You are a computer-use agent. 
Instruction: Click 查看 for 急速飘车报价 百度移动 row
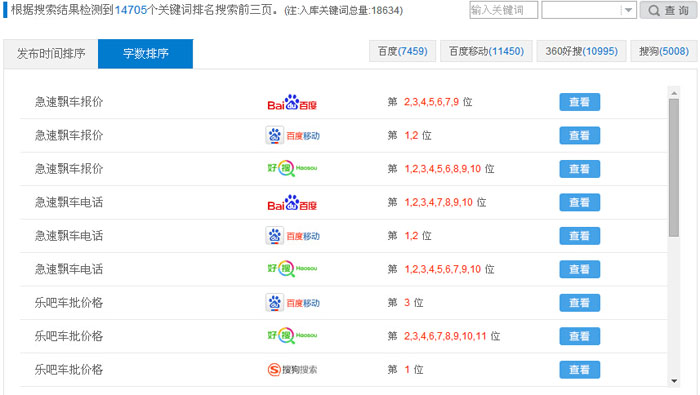(x=579, y=136)
